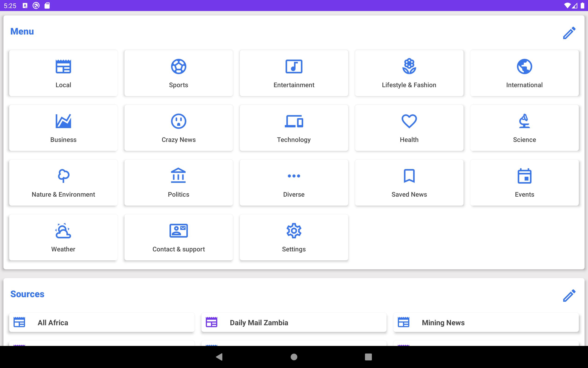The height and width of the screenshot is (368, 588).
Task: Tap the Events label
Action: click(x=524, y=195)
